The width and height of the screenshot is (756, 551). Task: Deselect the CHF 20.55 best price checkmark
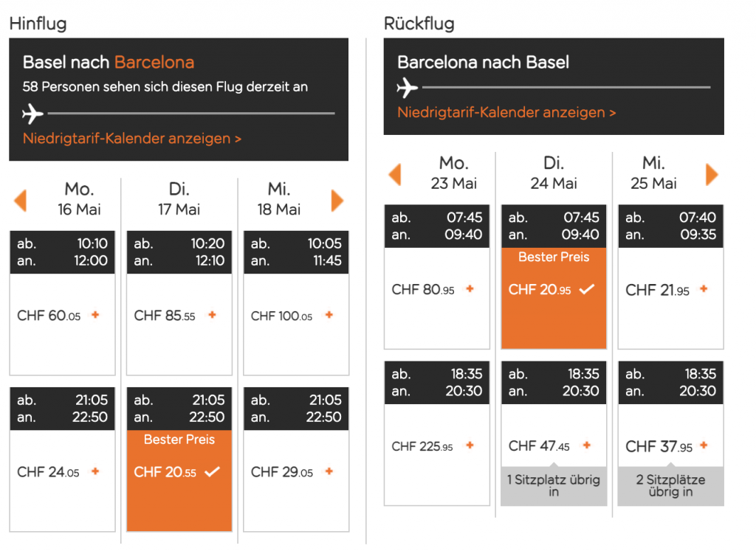(213, 471)
